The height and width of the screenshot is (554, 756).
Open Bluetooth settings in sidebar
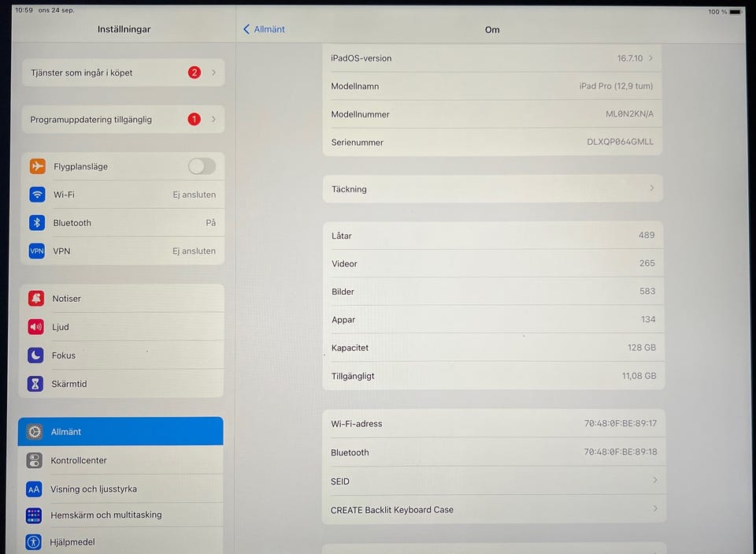point(123,222)
